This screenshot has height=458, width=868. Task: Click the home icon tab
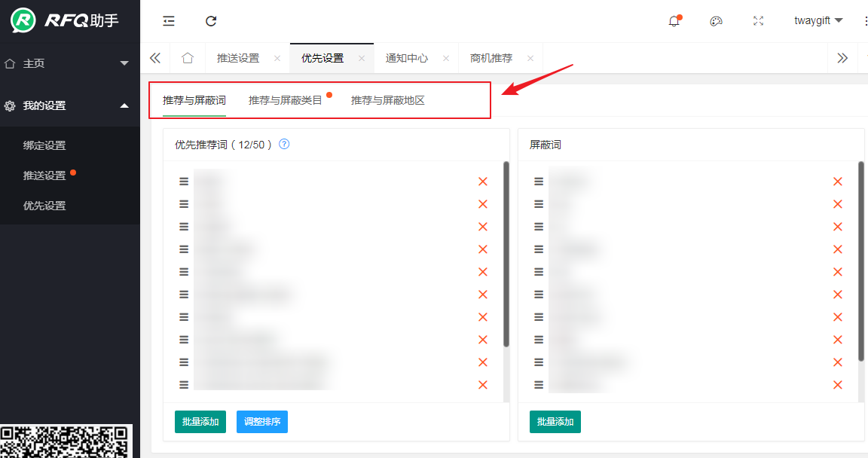coord(188,58)
